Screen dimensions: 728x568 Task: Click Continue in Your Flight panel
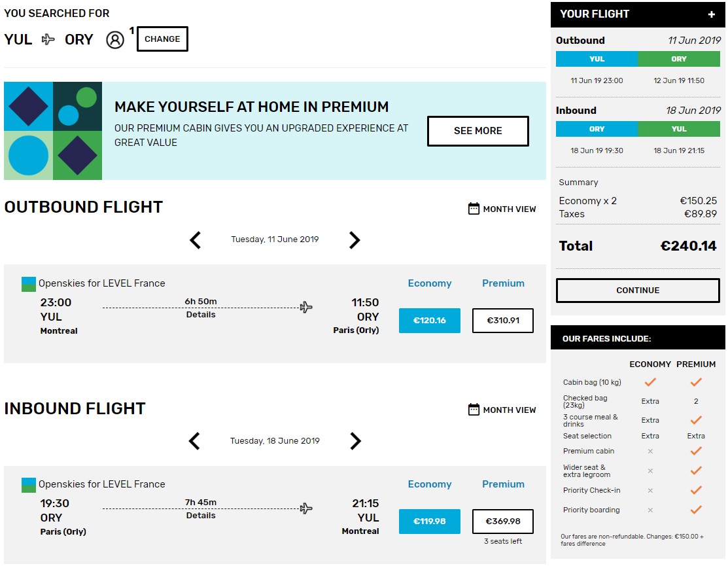pyautogui.click(x=638, y=291)
